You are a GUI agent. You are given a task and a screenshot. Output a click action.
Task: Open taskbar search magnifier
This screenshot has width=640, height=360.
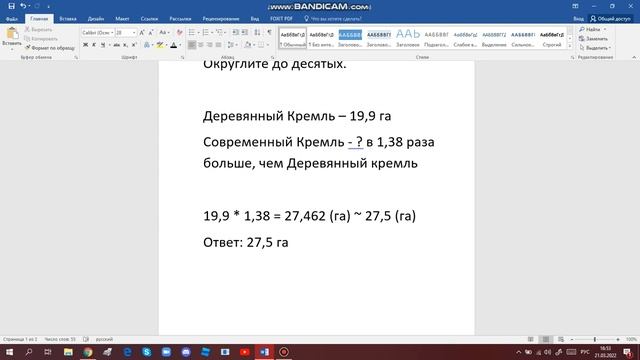pyautogui.click(x=29, y=352)
